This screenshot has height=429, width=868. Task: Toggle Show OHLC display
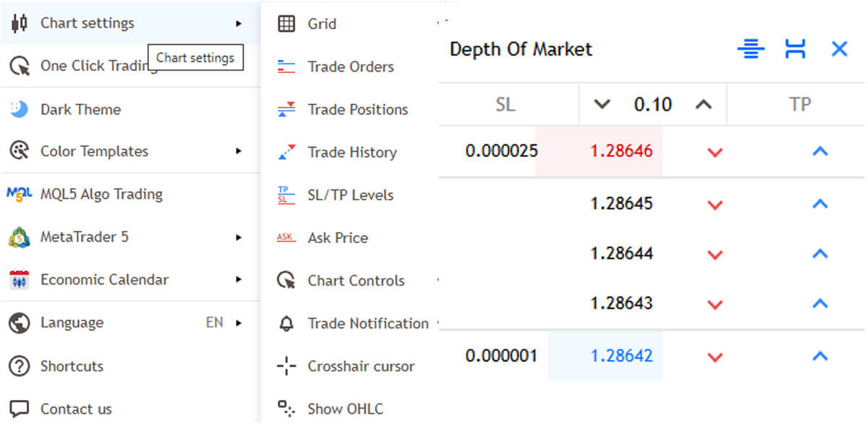point(344,409)
